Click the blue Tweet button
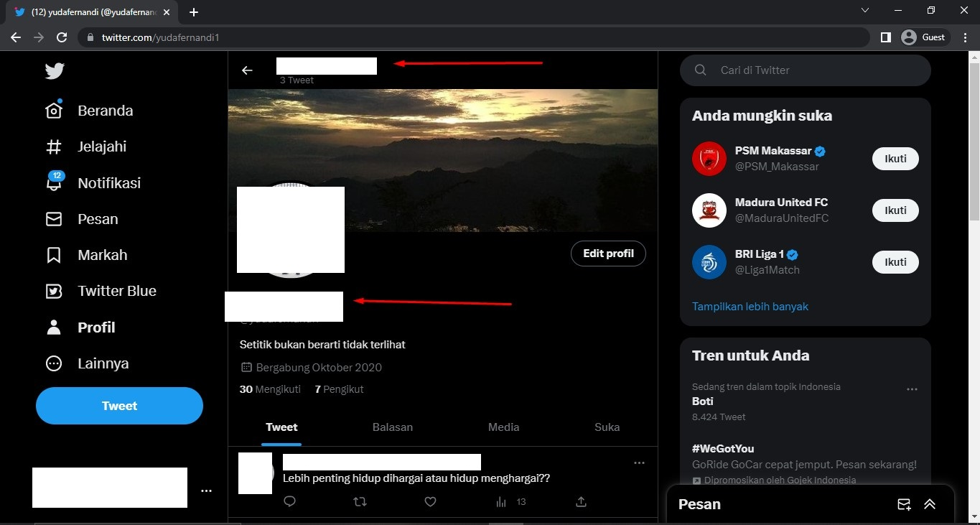Screen dimensions: 980x525 (119, 406)
